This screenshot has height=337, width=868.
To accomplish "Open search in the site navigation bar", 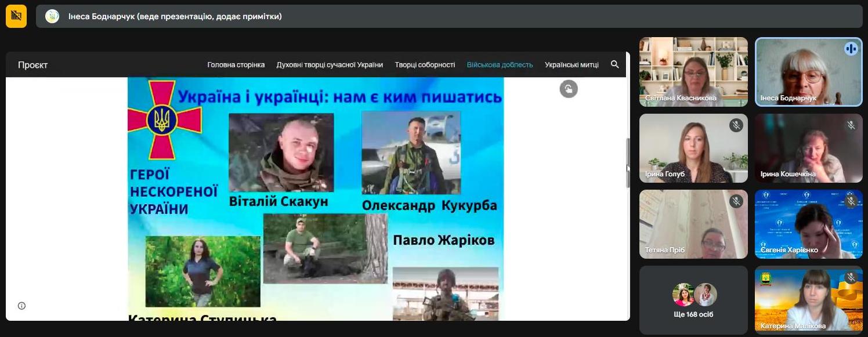I will pos(614,64).
